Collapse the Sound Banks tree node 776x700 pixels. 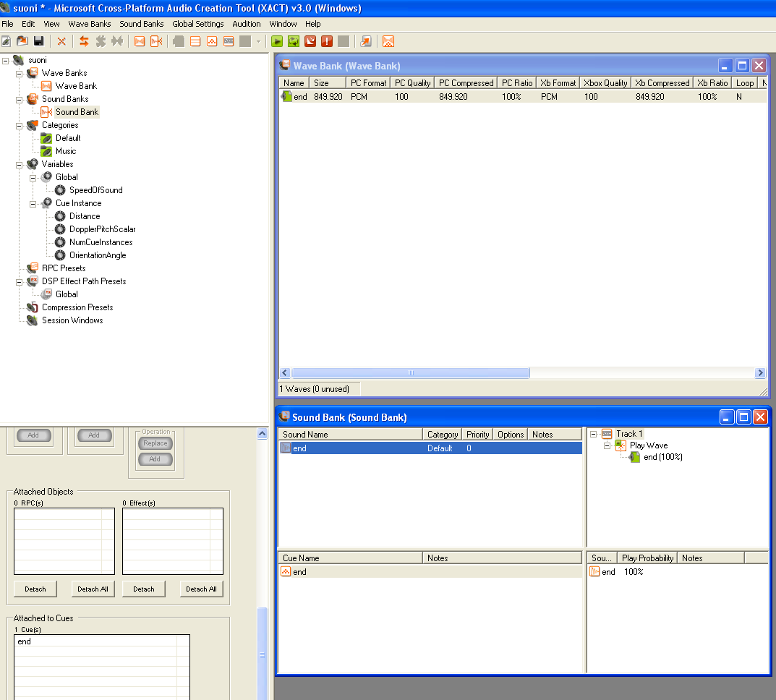click(x=20, y=100)
